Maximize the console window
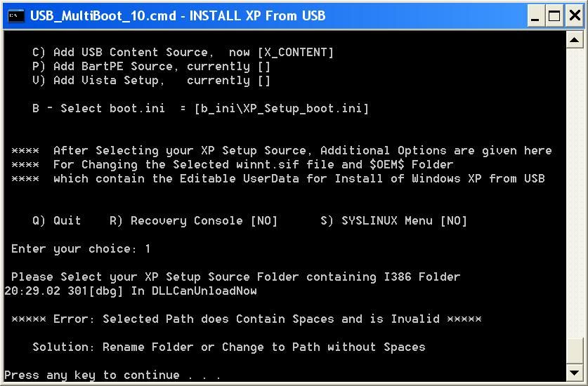Screen dimensions: 588x386 (555, 15)
